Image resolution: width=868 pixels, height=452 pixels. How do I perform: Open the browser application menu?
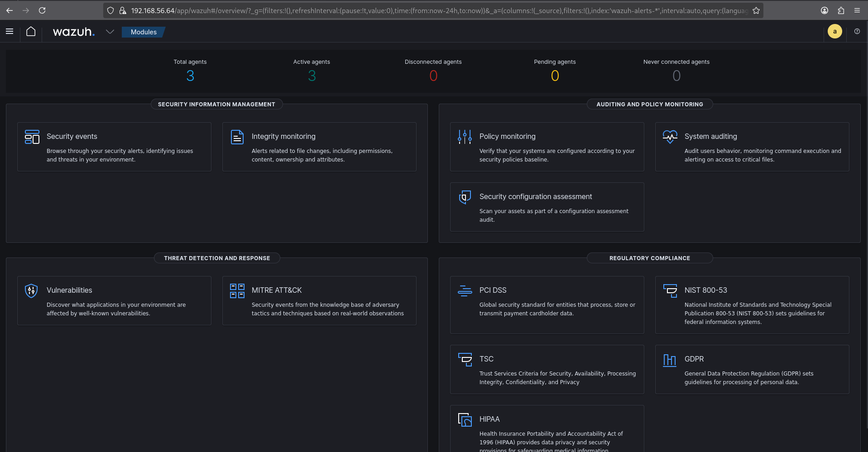[857, 10]
